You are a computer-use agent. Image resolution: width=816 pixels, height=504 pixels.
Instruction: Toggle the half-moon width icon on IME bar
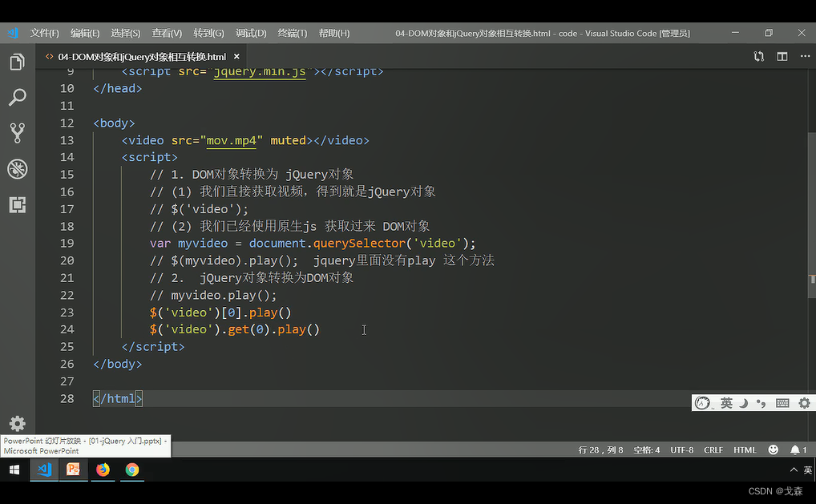click(744, 403)
